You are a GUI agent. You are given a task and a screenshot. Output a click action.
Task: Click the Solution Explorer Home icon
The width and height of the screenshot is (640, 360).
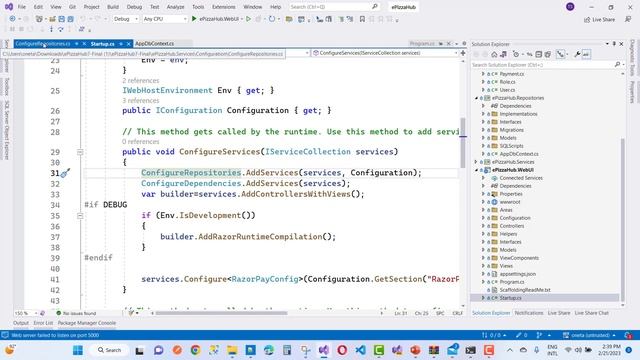[494, 54]
